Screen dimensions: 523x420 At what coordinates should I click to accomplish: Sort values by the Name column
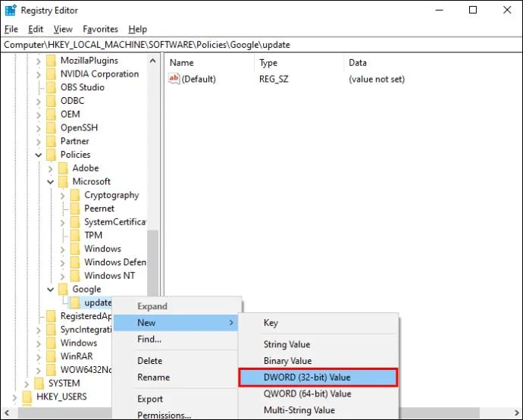(209, 63)
